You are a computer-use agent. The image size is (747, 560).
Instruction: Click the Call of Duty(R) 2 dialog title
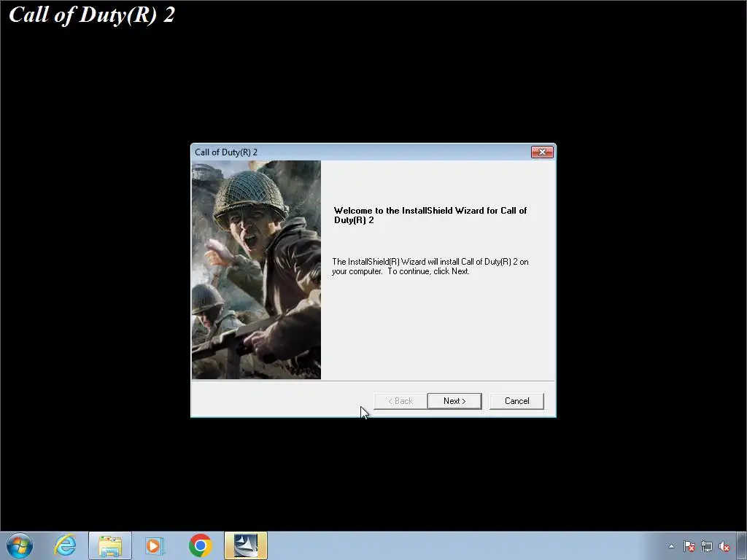pyautogui.click(x=226, y=152)
